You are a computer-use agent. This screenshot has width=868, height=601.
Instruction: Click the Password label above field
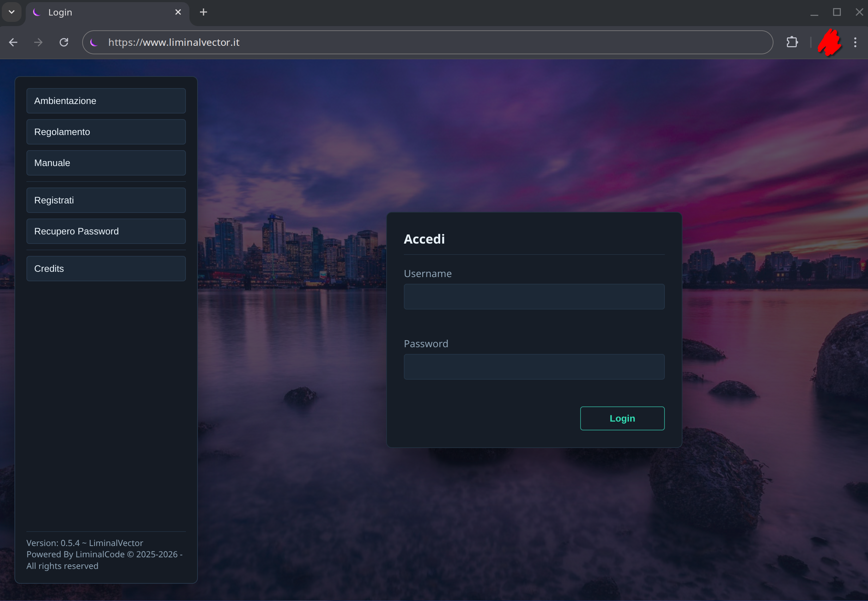point(426,343)
